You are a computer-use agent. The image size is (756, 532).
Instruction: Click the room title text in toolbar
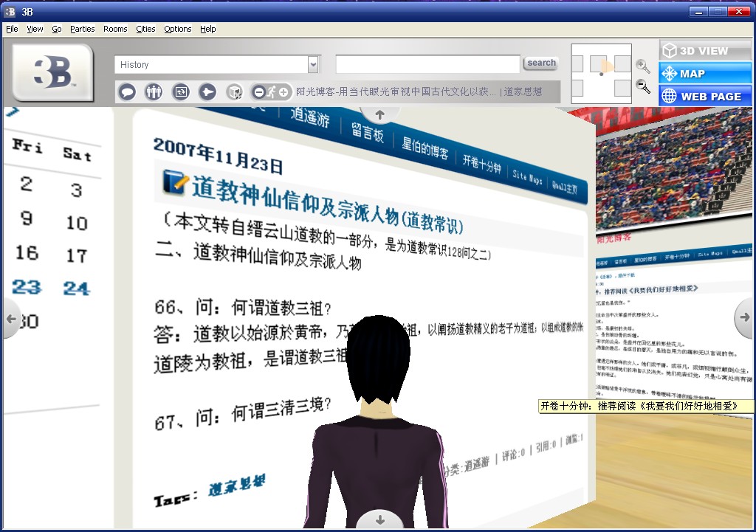pos(419,91)
